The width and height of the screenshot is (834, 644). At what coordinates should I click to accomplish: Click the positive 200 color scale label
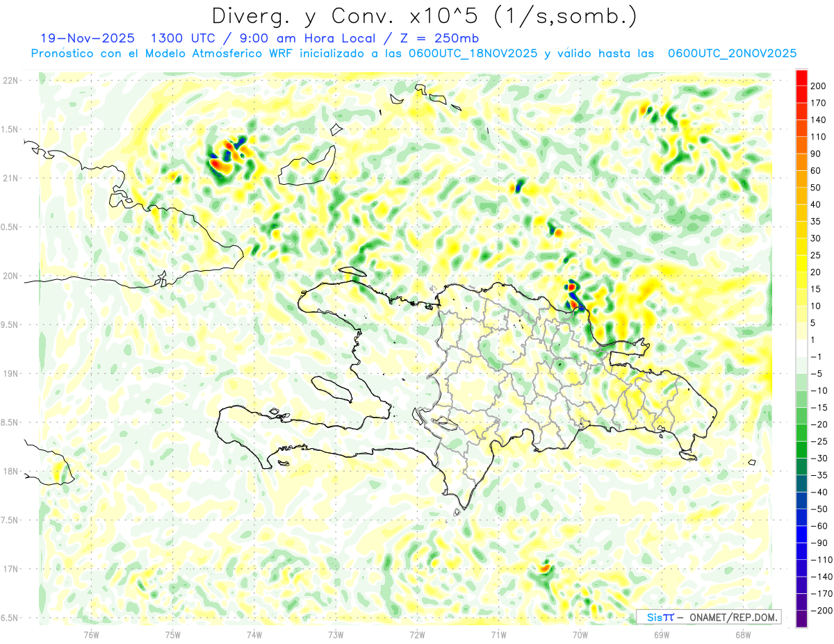819,86
